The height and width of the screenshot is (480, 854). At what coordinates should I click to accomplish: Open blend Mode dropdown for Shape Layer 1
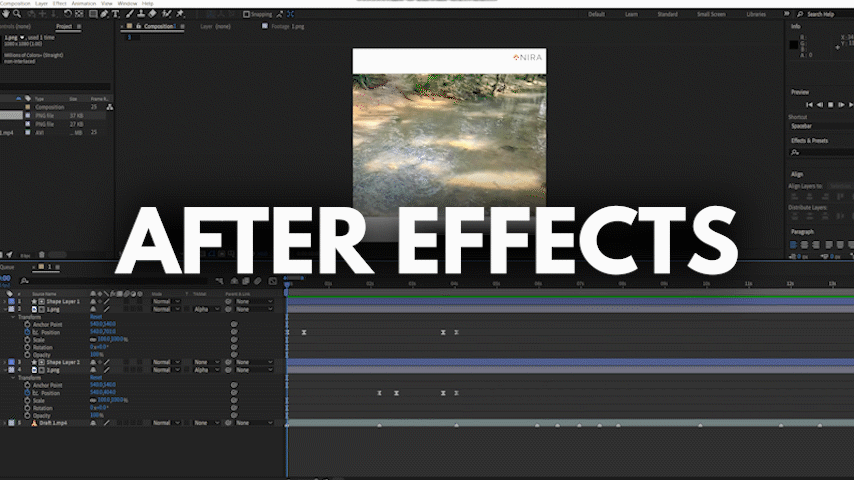click(166, 301)
